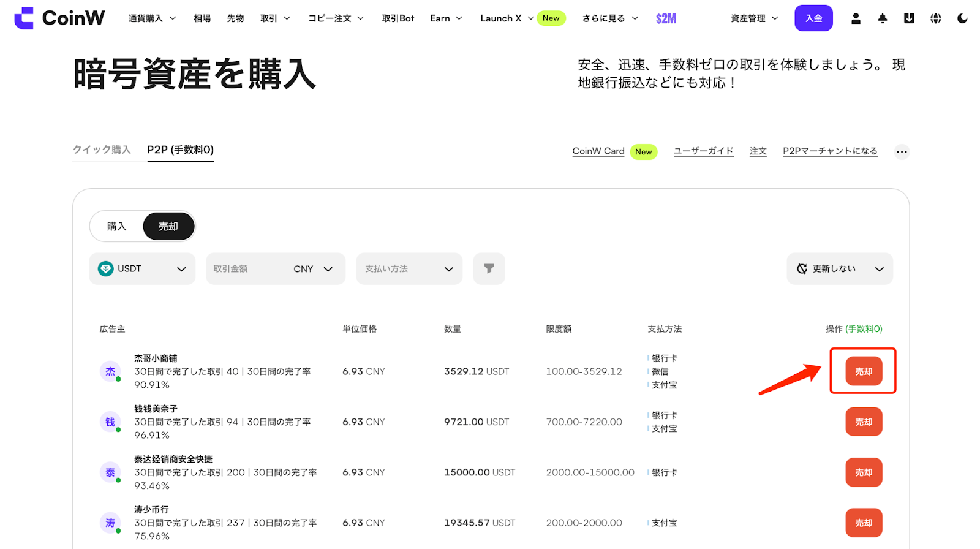Open the 通貨購入 menu

click(x=152, y=18)
